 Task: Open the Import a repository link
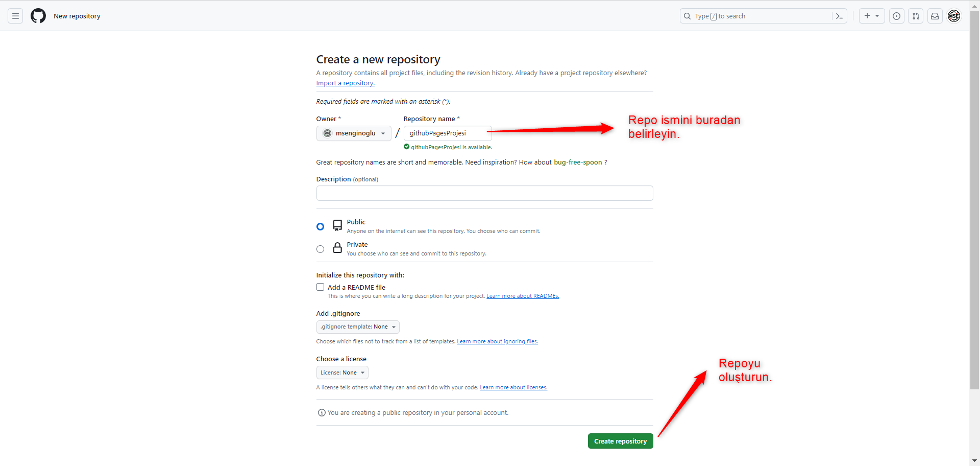click(x=345, y=83)
